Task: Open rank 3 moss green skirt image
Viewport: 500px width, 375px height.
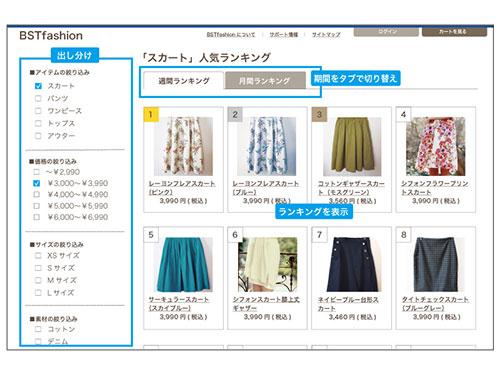Action: (352, 146)
